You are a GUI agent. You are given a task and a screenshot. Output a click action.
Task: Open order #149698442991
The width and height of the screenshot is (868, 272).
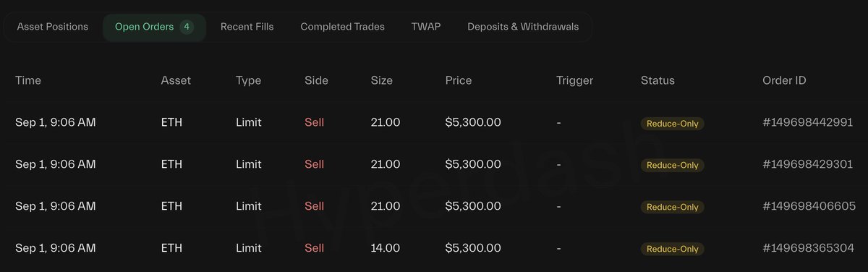pyautogui.click(x=808, y=123)
